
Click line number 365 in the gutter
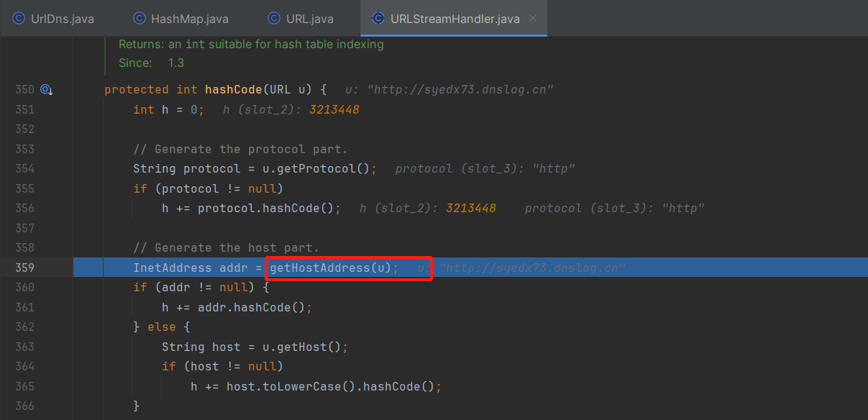click(24, 386)
